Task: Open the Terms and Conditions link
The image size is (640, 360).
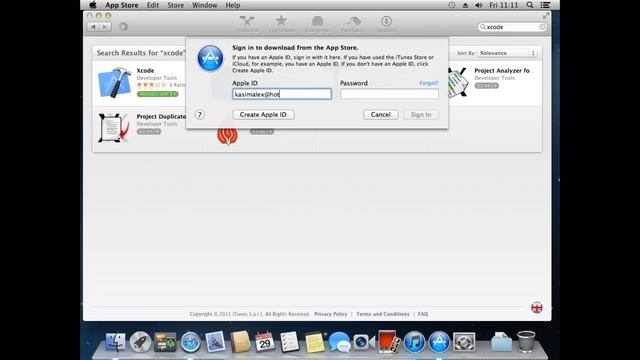Action: click(x=383, y=314)
